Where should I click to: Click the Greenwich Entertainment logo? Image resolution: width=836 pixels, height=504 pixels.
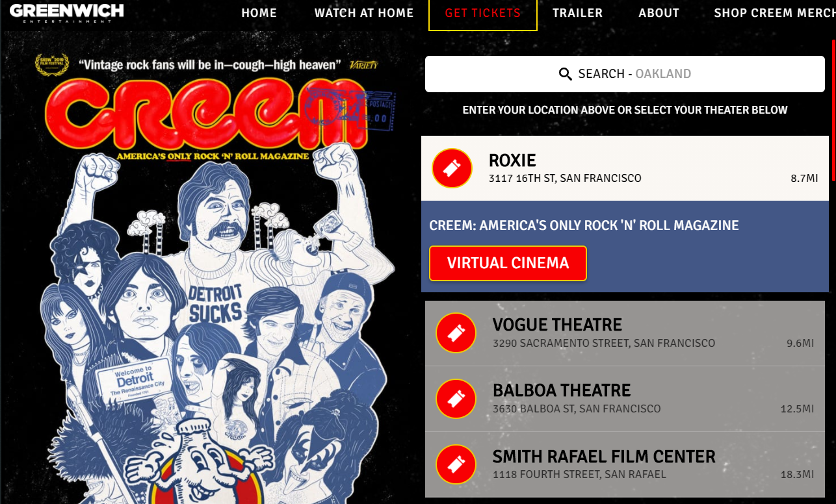click(66, 12)
